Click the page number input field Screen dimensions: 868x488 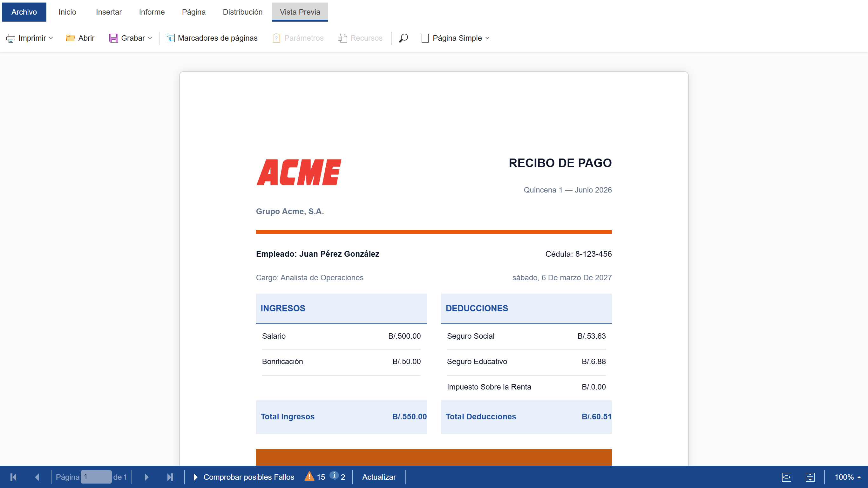(96, 477)
